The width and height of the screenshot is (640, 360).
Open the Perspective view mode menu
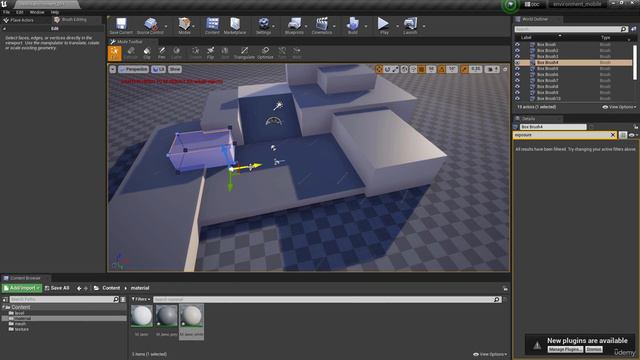(133, 69)
